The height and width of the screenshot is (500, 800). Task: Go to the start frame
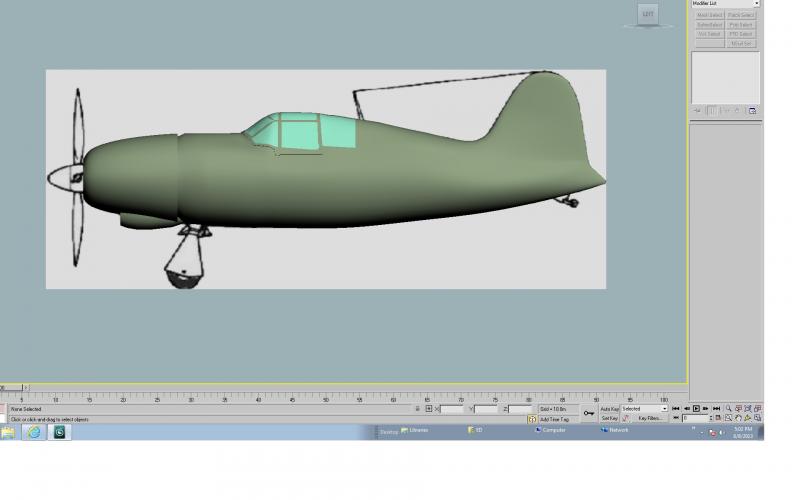pos(676,409)
